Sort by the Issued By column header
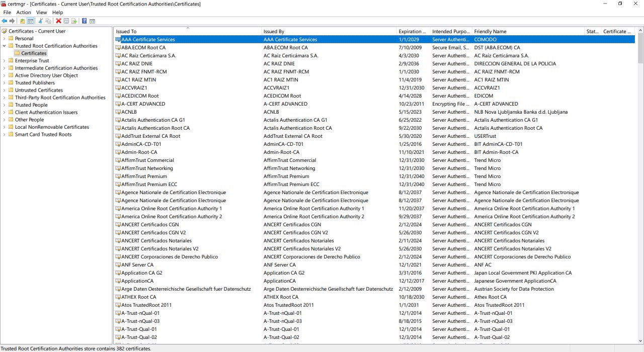644x352 pixels. click(x=329, y=31)
